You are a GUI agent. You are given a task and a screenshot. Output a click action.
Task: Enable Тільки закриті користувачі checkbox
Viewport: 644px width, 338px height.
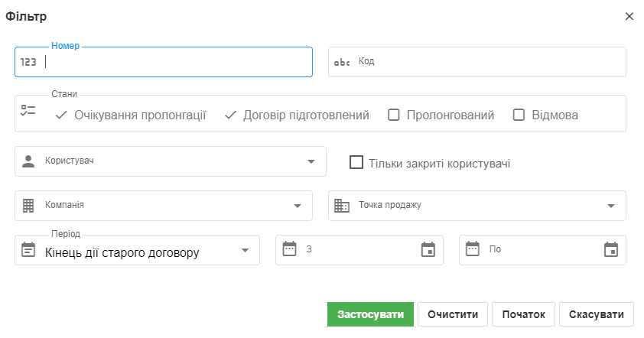tap(356, 162)
